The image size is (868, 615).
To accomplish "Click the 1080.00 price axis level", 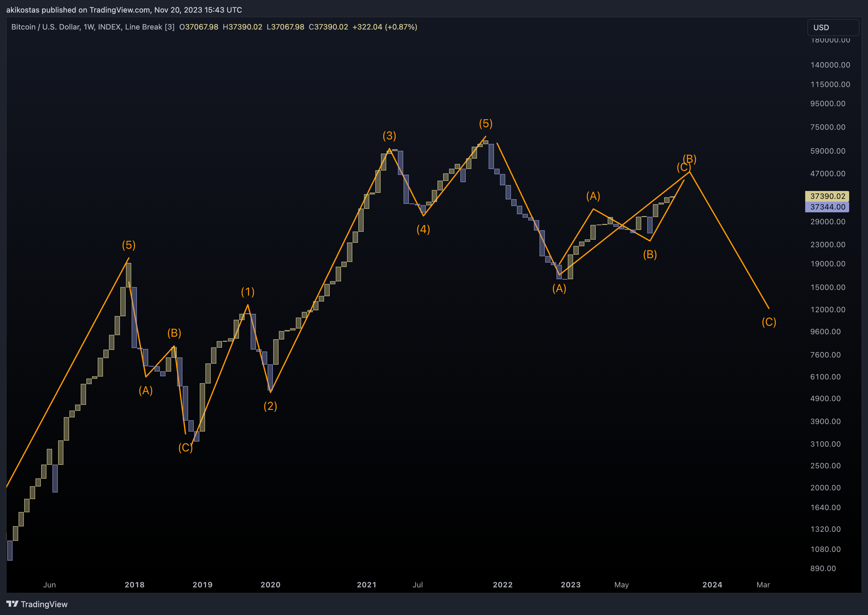I will (x=826, y=549).
